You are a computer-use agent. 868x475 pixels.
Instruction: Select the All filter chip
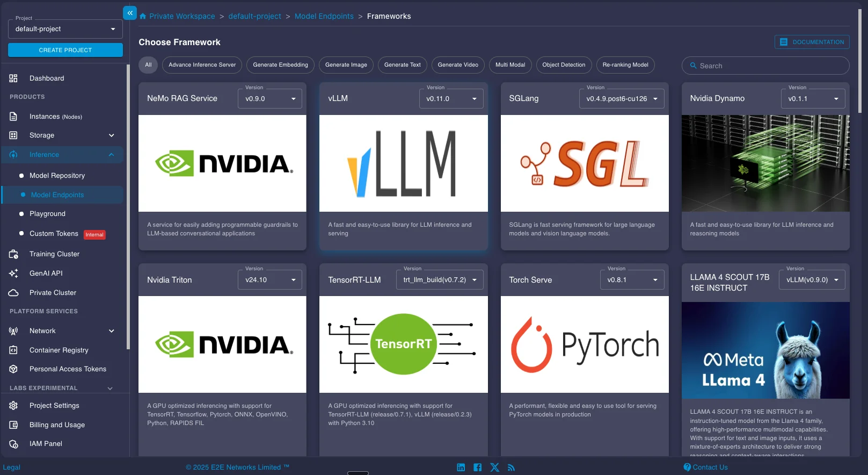coord(148,65)
